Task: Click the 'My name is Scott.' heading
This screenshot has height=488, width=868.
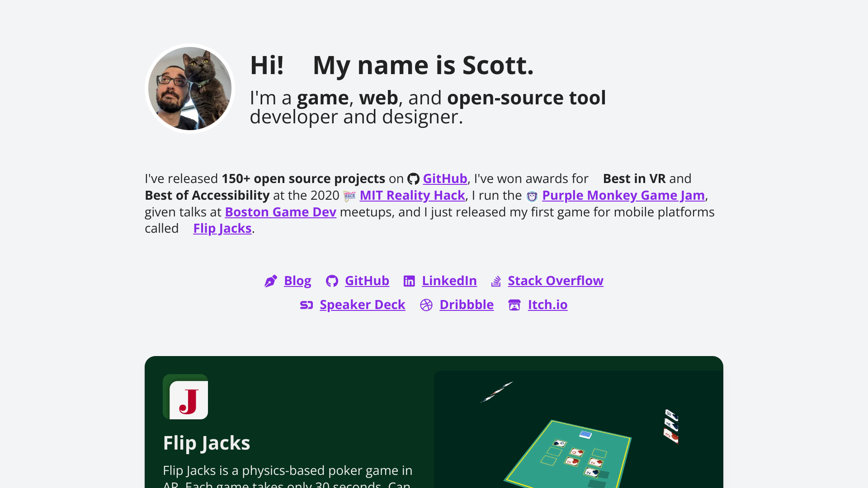Action: tap(423, 65)
